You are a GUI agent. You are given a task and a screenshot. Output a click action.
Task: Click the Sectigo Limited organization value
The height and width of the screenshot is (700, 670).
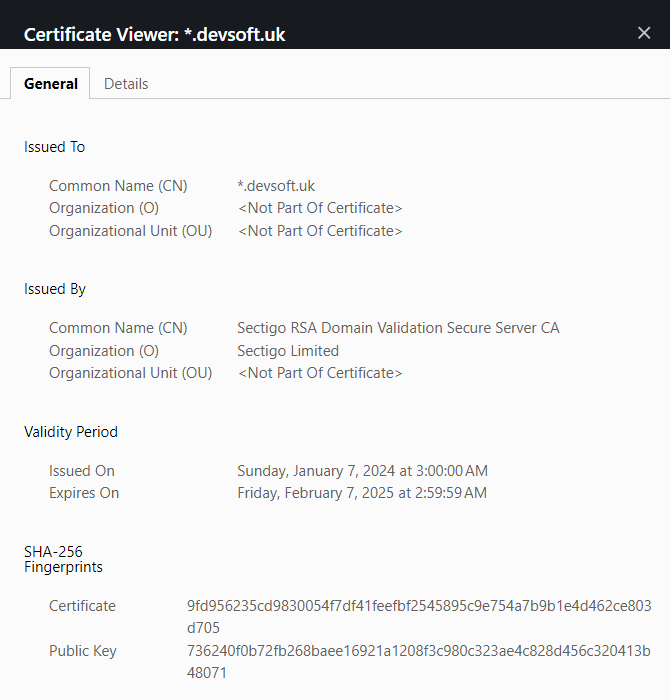tap(288, 351)
